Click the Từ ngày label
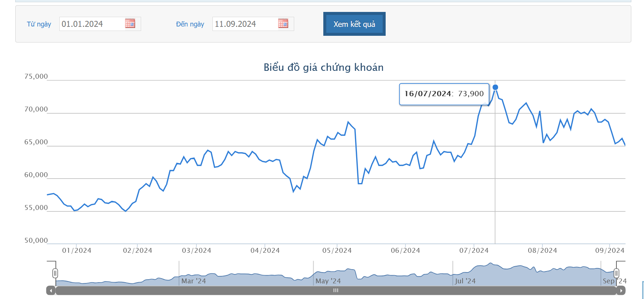The image size is (644, 299). [39, 24]
